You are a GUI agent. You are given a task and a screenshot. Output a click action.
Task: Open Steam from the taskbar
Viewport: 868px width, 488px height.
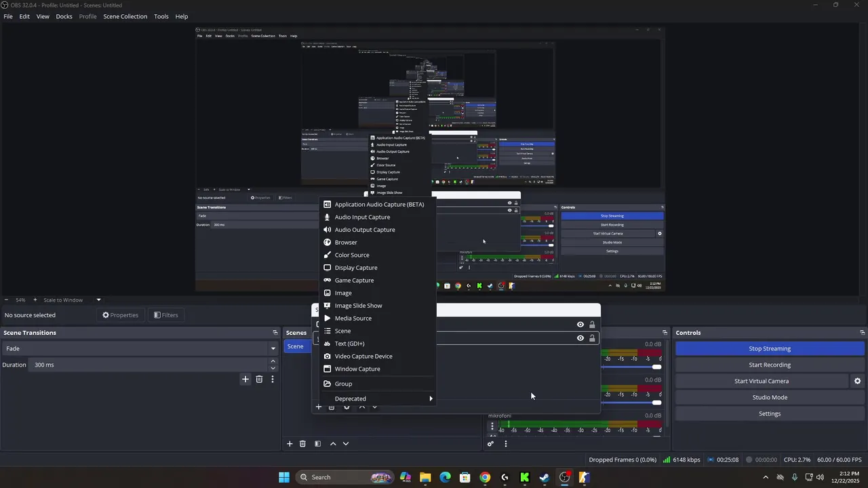tap(544, 477)
